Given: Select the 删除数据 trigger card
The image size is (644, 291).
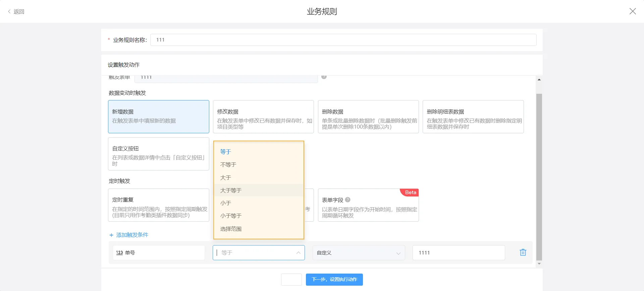Looking at the screenshot, I should (x=368, y=117).
